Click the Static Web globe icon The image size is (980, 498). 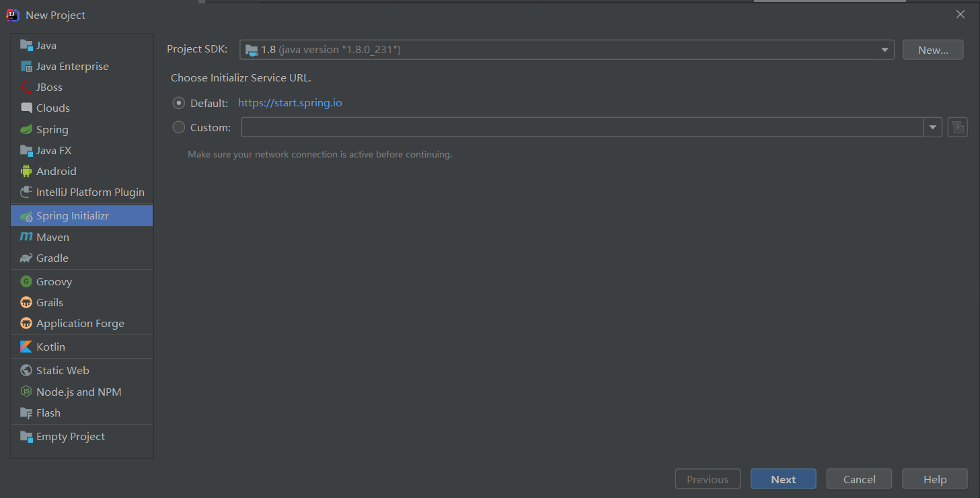click(x=26, y=370)
